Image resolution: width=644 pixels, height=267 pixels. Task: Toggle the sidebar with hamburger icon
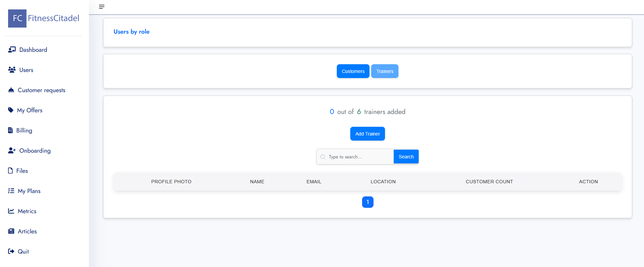pos(102,7)
